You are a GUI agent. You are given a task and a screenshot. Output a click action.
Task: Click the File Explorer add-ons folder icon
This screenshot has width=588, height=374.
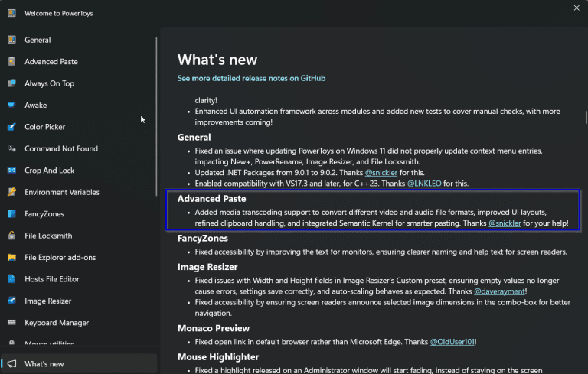11,257
